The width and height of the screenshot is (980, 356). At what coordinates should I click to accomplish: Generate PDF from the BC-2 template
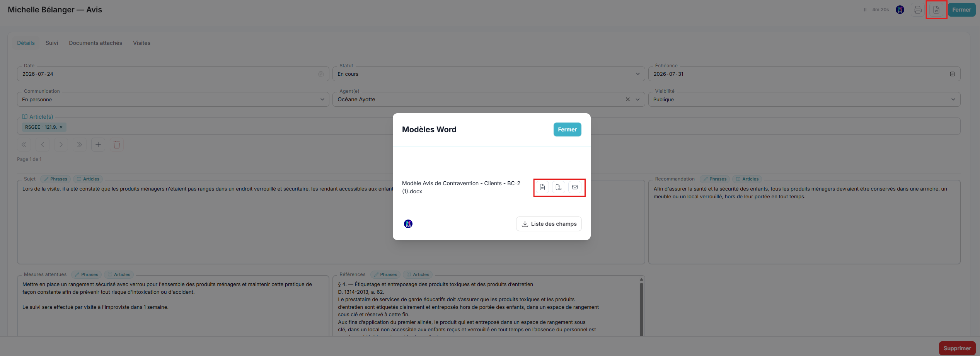point(559,187)
